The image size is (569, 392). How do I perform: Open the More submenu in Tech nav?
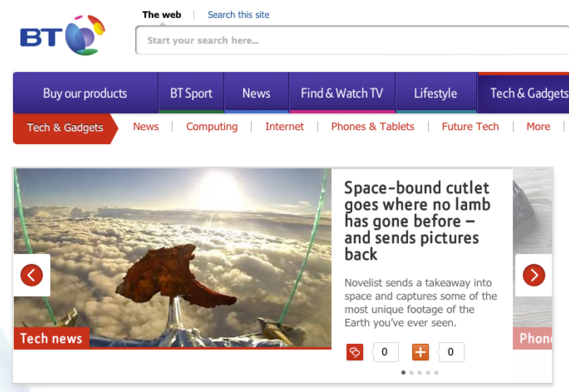tap(538, 126)
